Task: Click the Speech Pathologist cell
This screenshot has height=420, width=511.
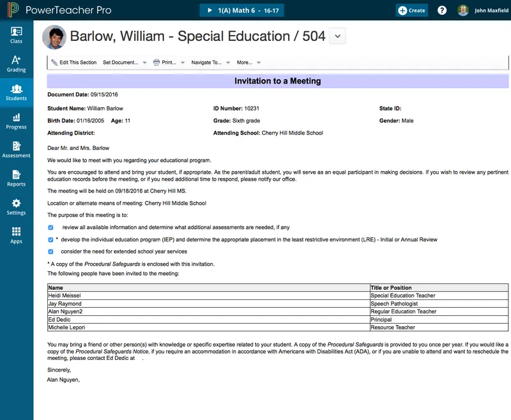Action: [x=439, y=304]
